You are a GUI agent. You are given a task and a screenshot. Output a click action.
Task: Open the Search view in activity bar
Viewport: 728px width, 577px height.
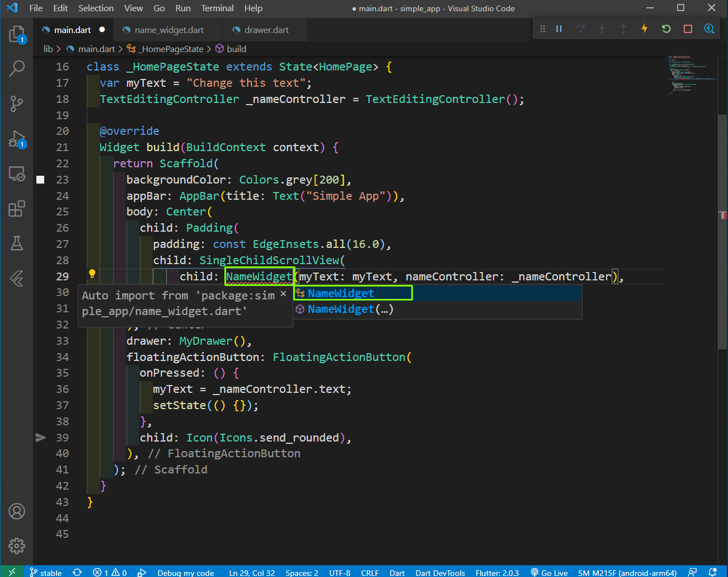[17, 69]
